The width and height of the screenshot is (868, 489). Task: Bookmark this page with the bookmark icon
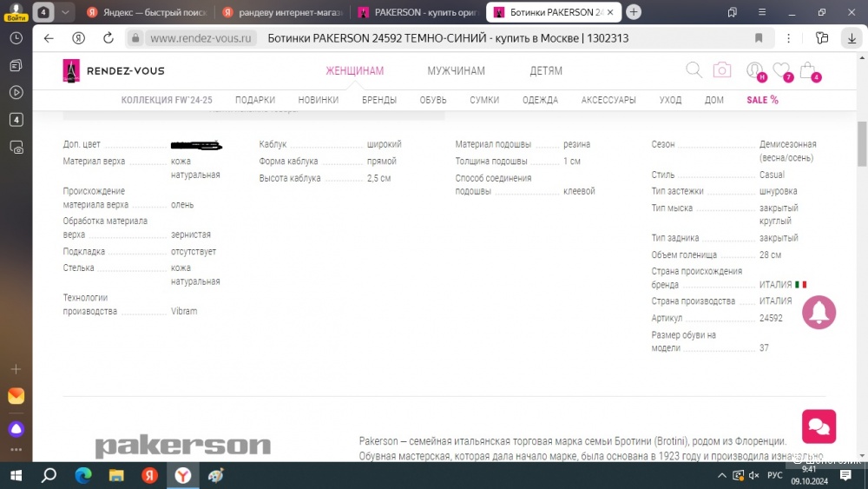coord(759,38)
